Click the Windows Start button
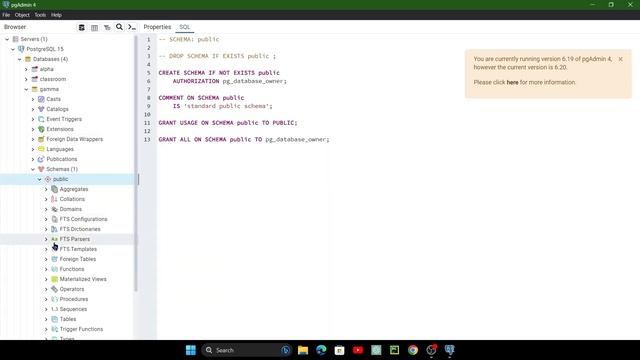This screenshot has height=360, width=640. click(191, 350)
